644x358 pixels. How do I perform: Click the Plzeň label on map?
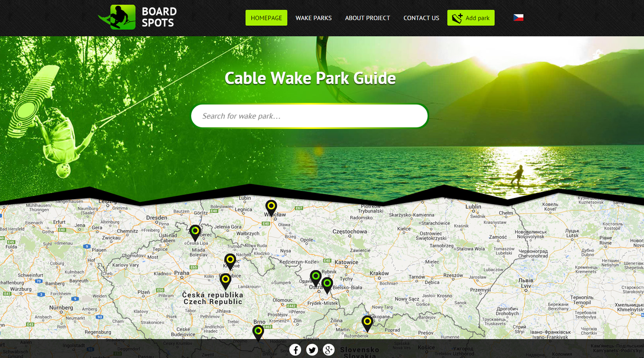[144, 293]
